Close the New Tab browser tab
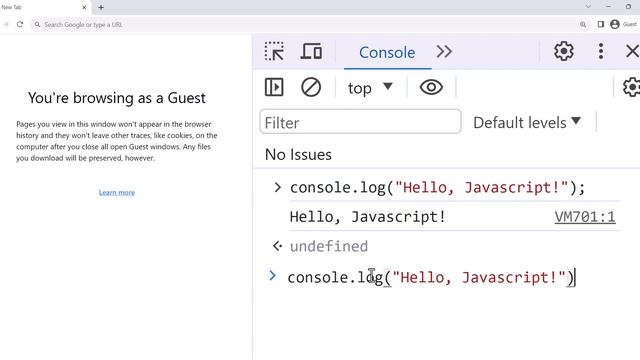 click(84, 7)
